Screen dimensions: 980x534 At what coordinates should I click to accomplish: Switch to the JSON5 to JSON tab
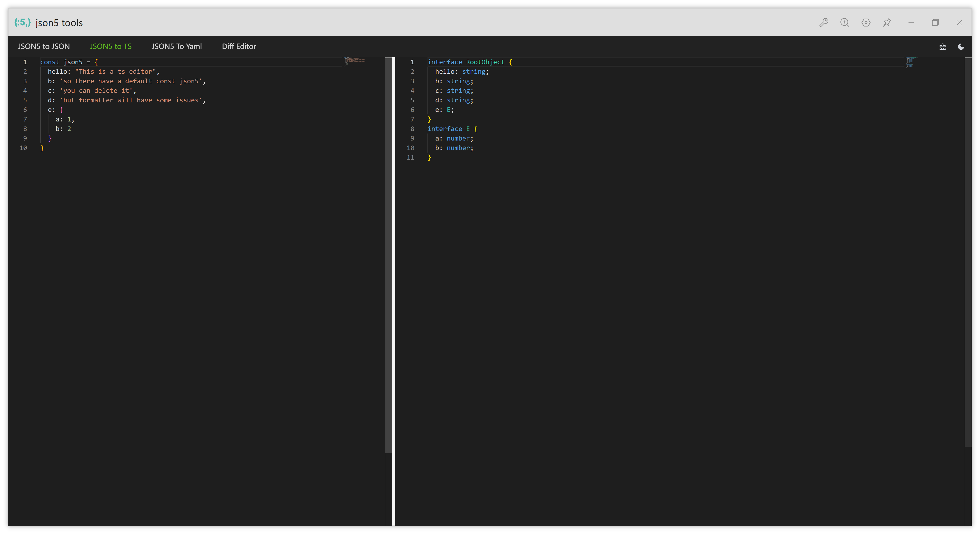(44, 46)
